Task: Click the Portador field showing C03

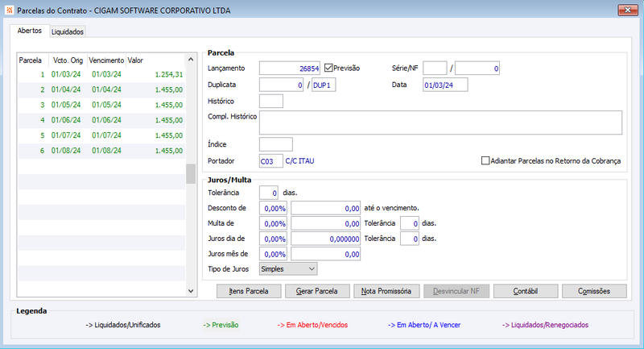Action: [x=271, y=161]
